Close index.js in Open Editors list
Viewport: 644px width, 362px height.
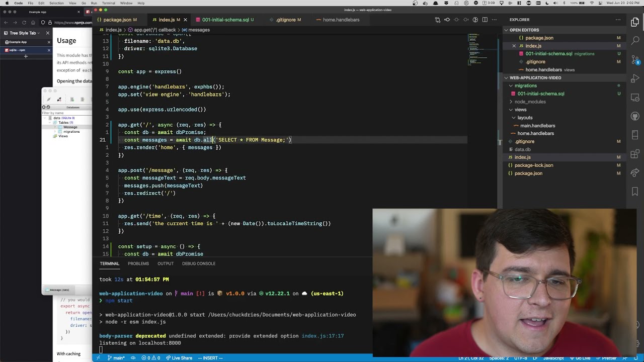pyautogui.click(x=514, y=46)
